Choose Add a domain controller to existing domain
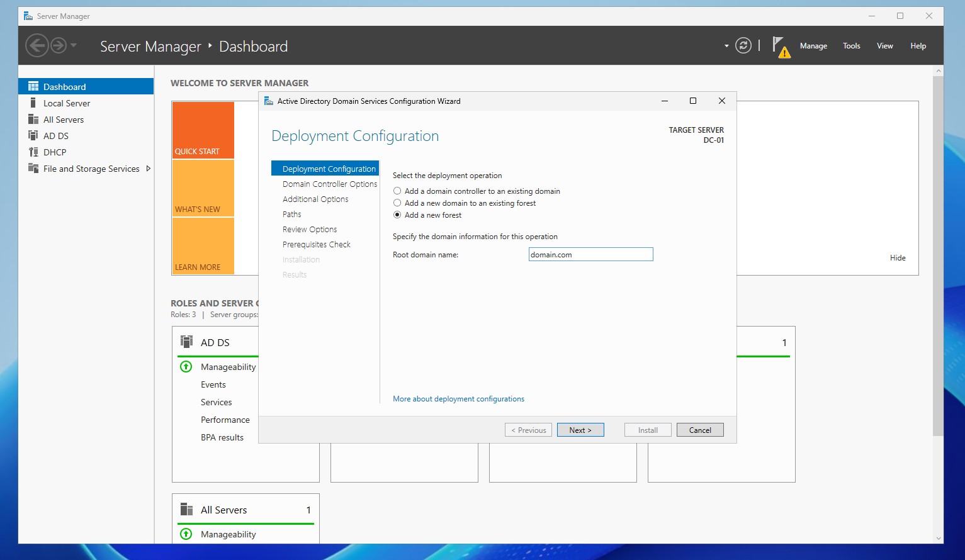This screenshot has height=560, width=965. [x=397, y=191]
